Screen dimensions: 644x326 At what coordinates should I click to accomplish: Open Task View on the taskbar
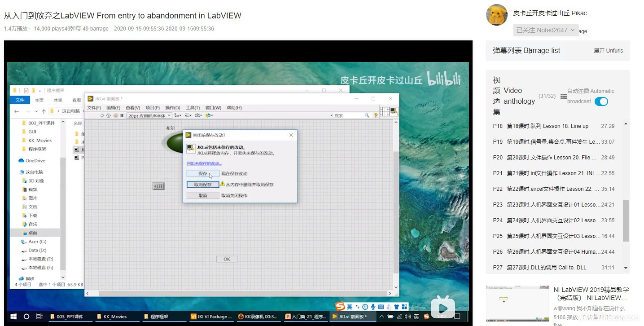39,317
